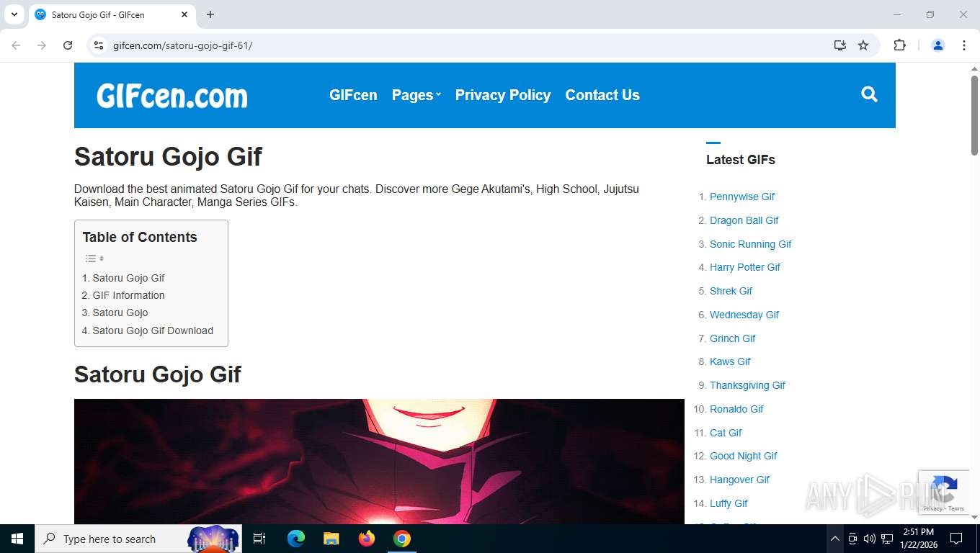
Task: Click the browser forward arrow
Action: tap(42, 45)
